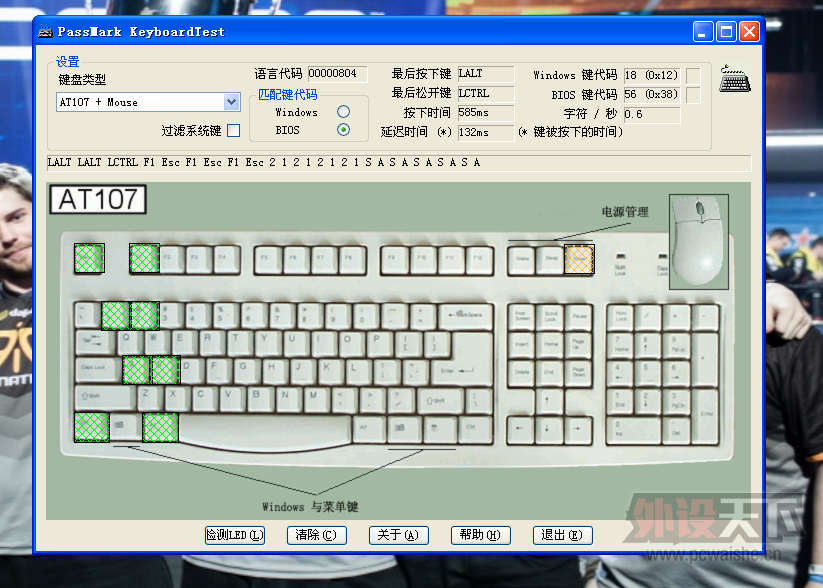Click the spacebar on keyboard image

[x=265, y=430]
